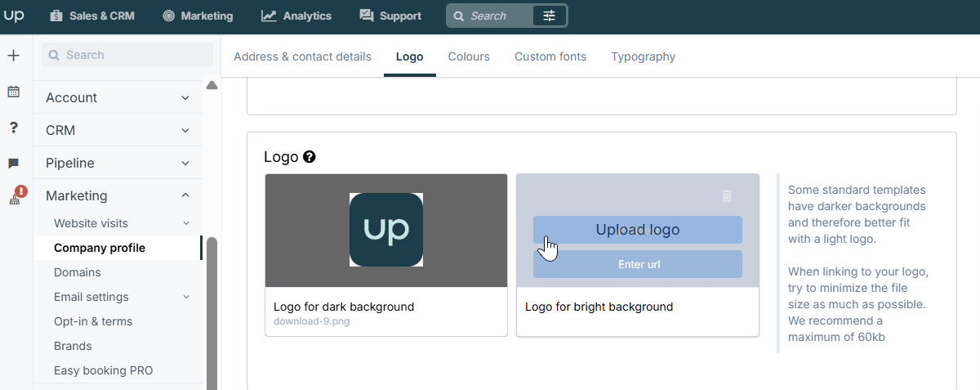Open the Marketing top menu

coord(198,16)
